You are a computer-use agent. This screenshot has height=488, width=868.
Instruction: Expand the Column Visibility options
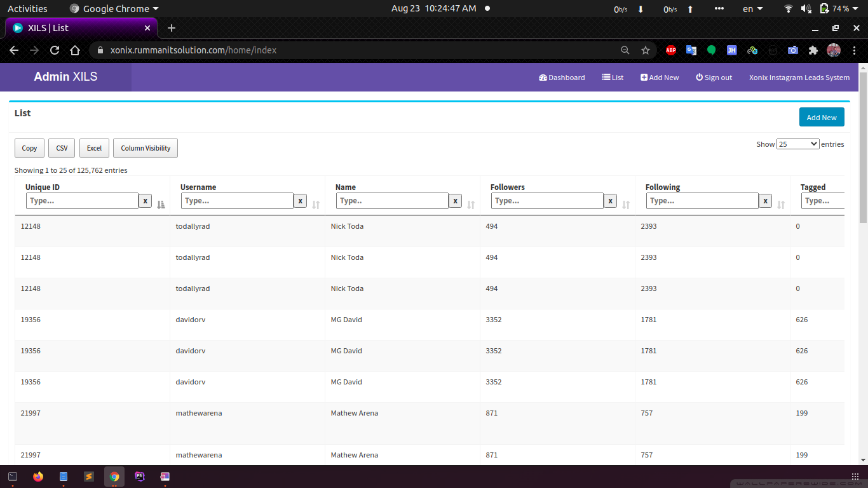pos(146,148)
